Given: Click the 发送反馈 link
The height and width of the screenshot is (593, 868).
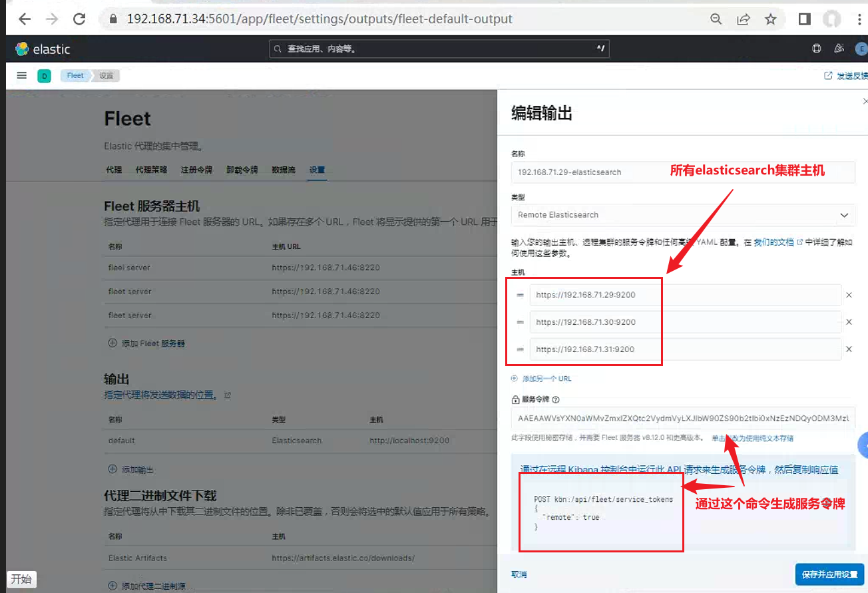Looking at the screenshot, I should (847, 76).
